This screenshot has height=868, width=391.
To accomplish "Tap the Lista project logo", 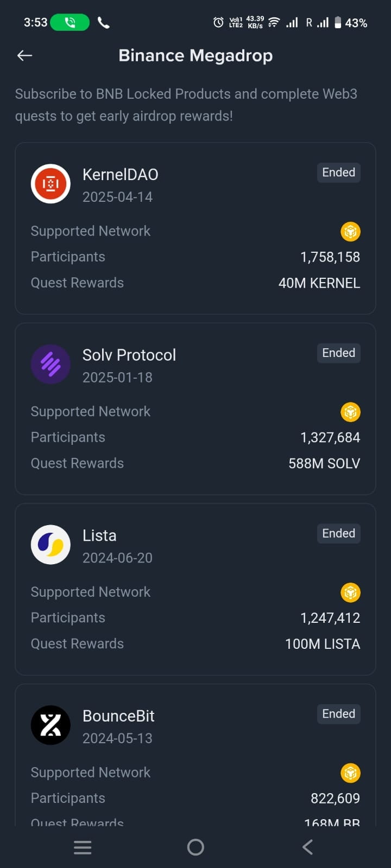I will pyautogui.click(x=51, y=545).
